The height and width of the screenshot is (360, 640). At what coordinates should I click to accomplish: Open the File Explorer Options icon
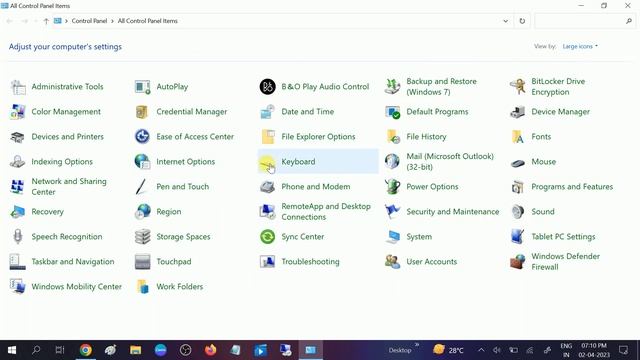(x=267, y=137)
